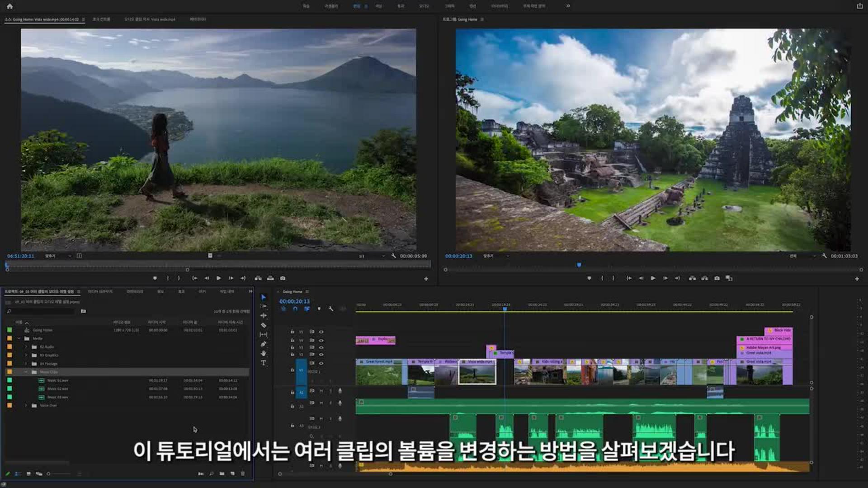
Task: Select the Hand tool
Action: coord(264,353)
